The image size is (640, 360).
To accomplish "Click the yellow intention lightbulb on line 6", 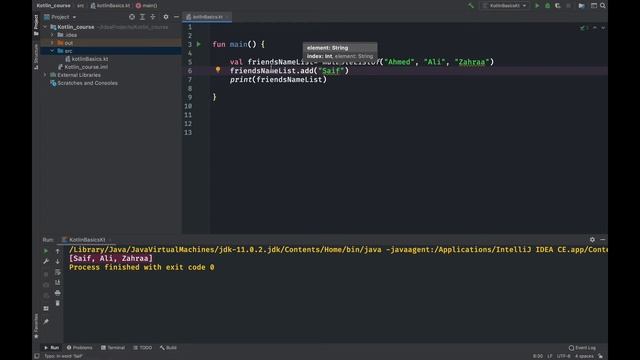I will tap(218, 70).
